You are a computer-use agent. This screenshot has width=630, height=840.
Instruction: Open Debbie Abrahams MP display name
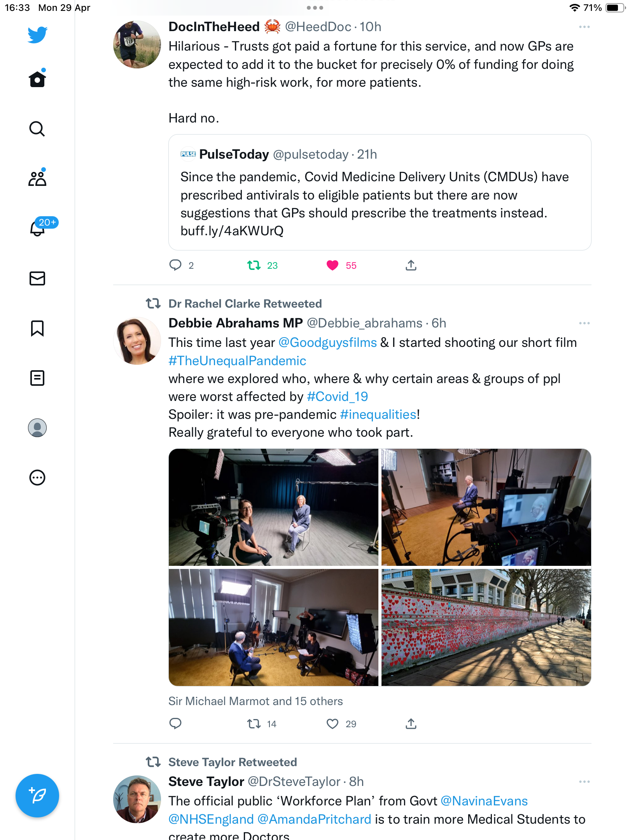click(x=235, y=323)
